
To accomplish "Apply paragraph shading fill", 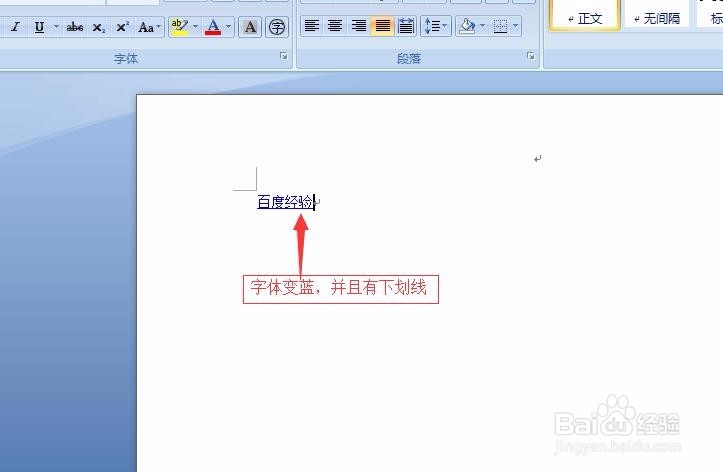I will (x=467, y=26).
